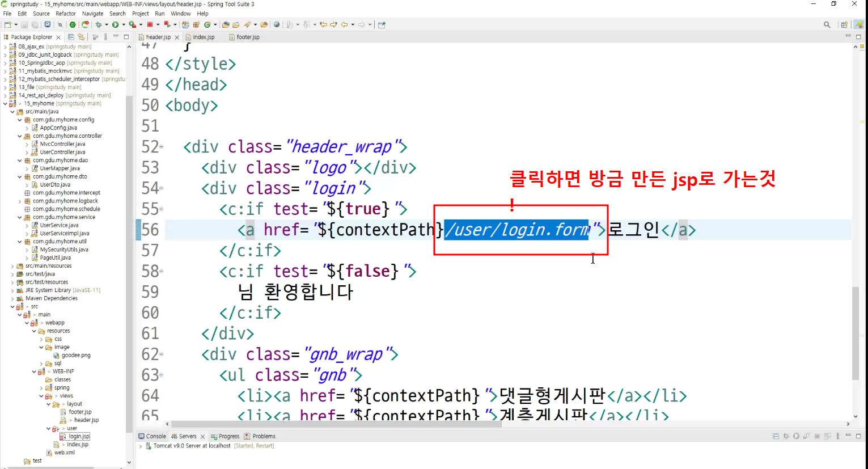Open the Window menu
This screenshot has width=868, height=469.
click(180, 14)
